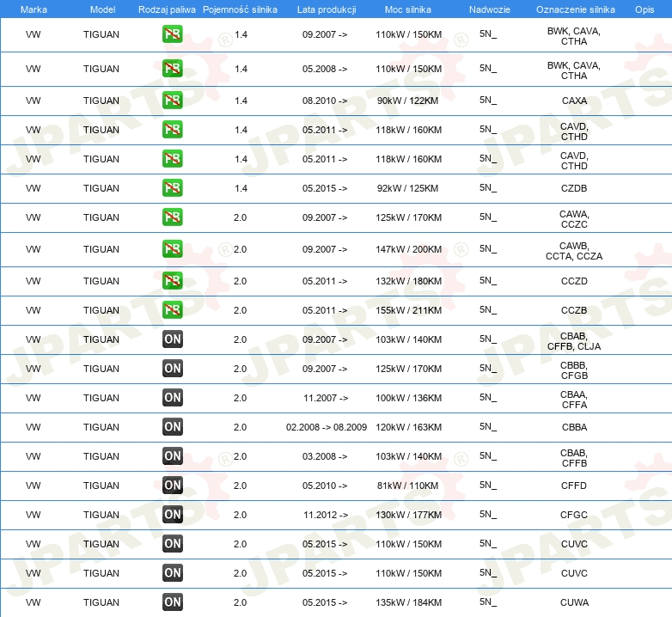
Task: Select the 05.2008 -> production date cell
Action: 325,69
